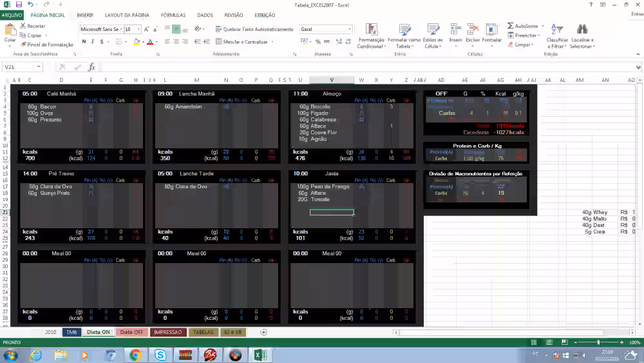
Task: Switch to EXIBIÇÃO ribbon tab
Action: pos(265,15)
